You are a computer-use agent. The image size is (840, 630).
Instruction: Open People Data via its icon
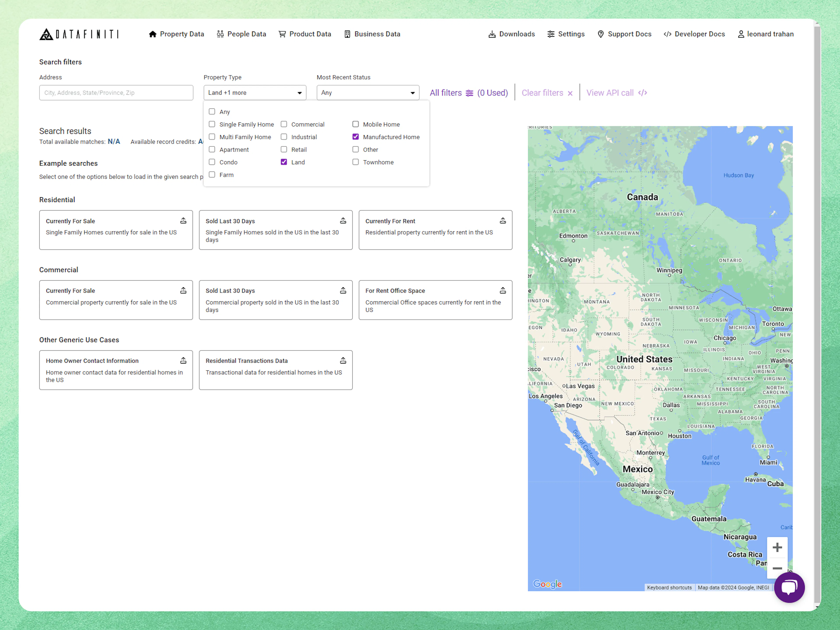tap(220, 34)
